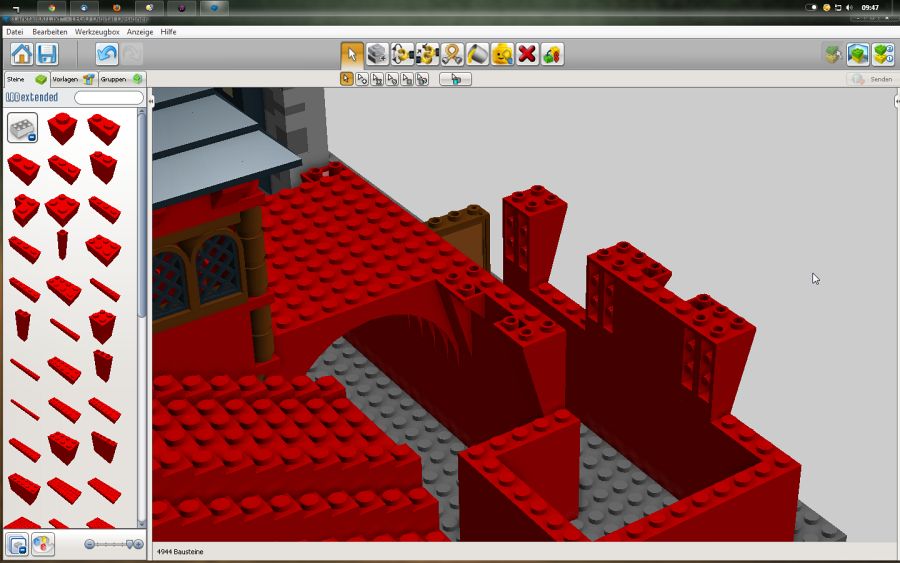Save the model with the floppy disk icon
This screenshot has width=900, height=563.
click(x=47, y=54)
